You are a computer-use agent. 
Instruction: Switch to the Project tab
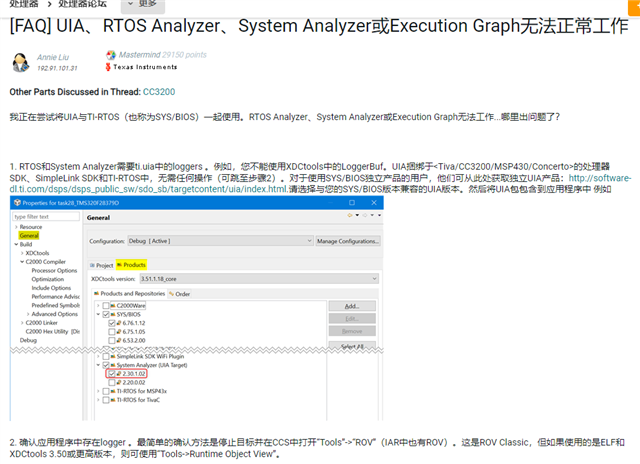tap(102, 265)
